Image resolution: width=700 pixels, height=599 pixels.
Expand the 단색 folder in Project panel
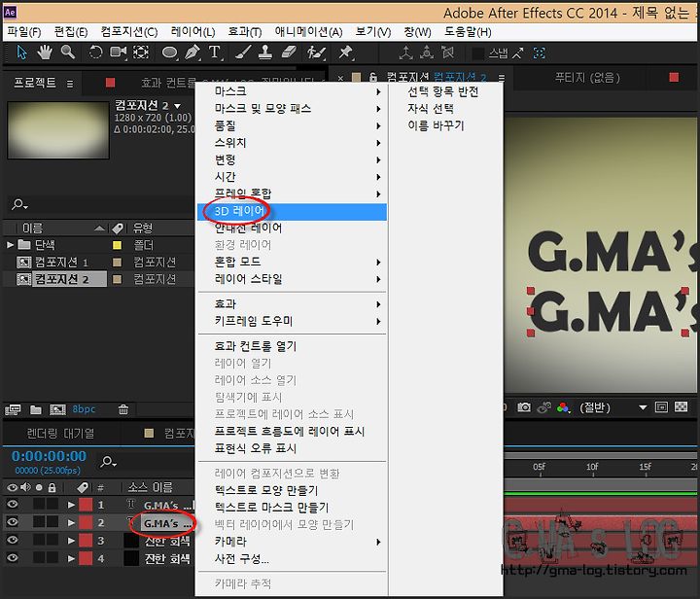(x=10, y=245)
